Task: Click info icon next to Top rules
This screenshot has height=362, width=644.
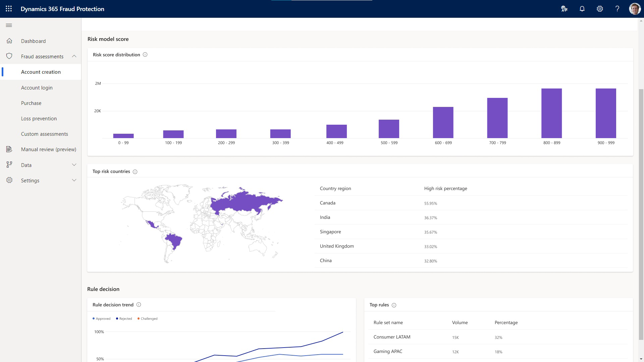Action: tap(394, 305)
